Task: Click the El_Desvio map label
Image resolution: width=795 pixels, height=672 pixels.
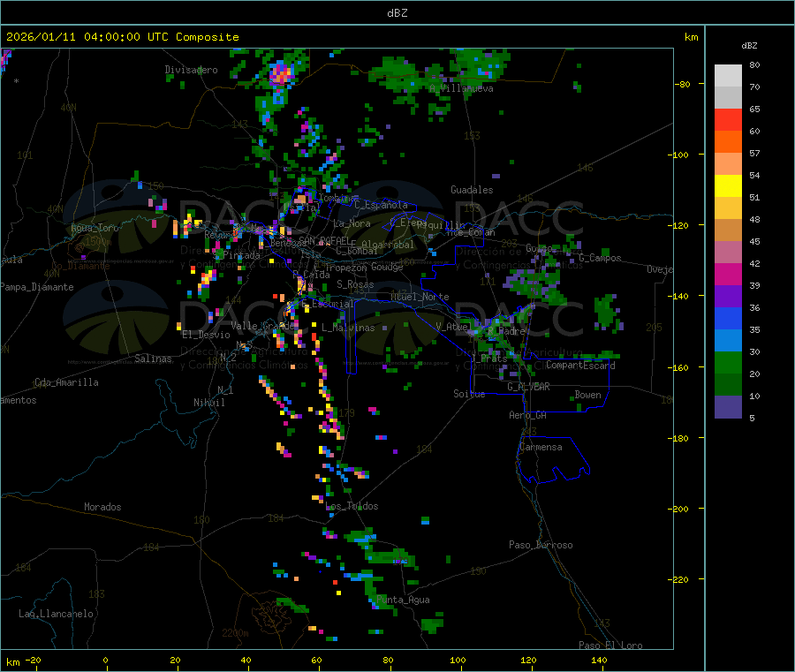Action: 207,335
